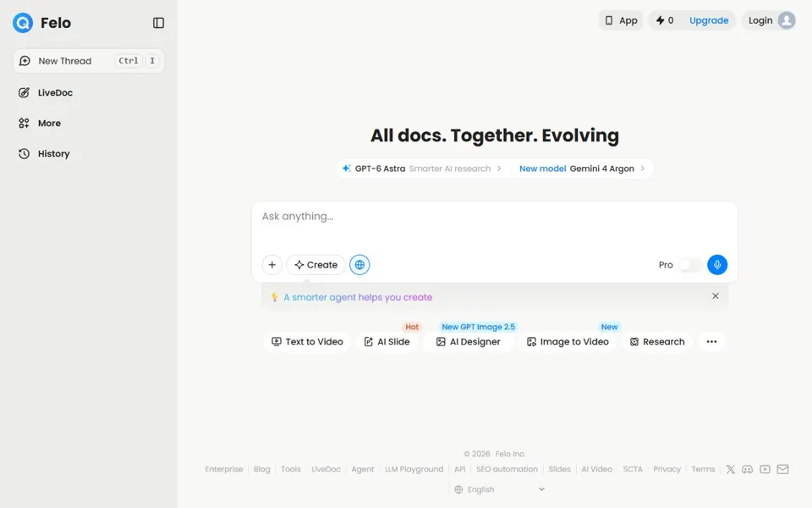Open Tools footer link
812x508 pixels.
(290, 469)
